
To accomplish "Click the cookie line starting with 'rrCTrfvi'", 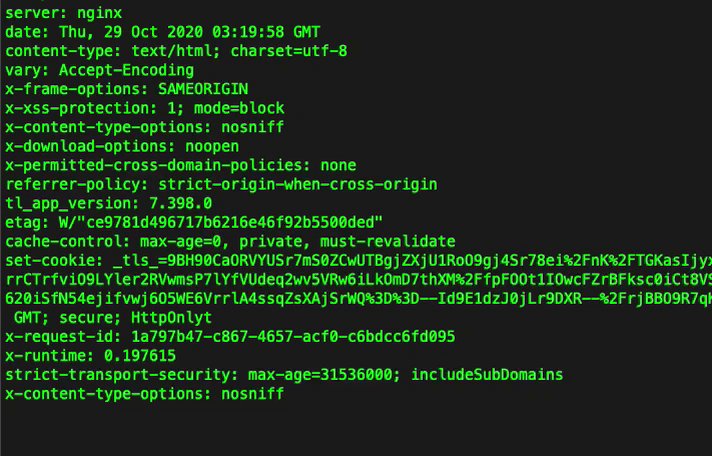I will [356, 280].
